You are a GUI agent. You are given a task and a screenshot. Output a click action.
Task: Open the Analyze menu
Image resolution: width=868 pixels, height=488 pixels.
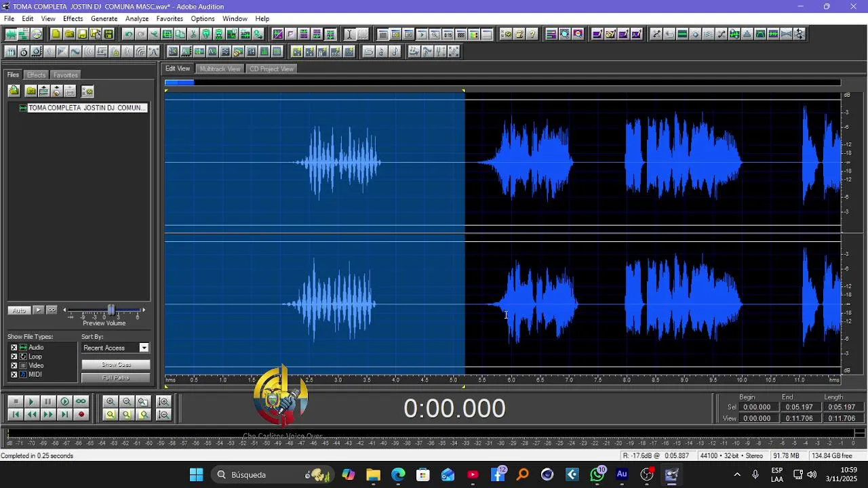tap(136, 18)
